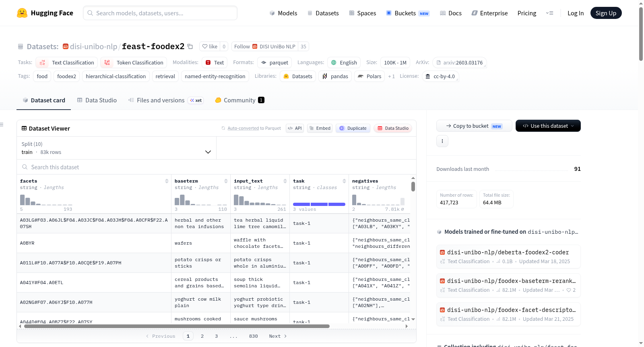
Task: Click the Token Classification task tag
Action: tap(134, 62)
